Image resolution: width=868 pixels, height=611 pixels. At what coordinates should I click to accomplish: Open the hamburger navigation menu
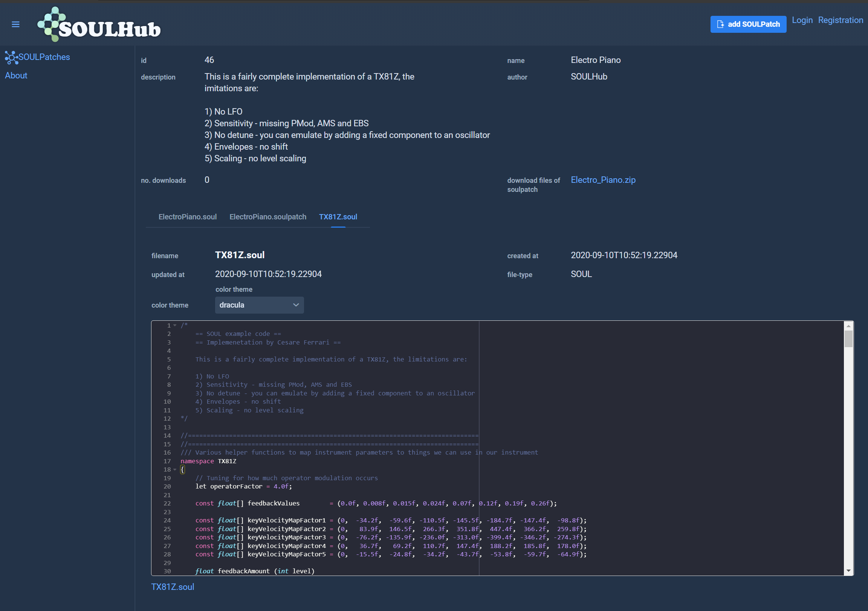(15, 24)
